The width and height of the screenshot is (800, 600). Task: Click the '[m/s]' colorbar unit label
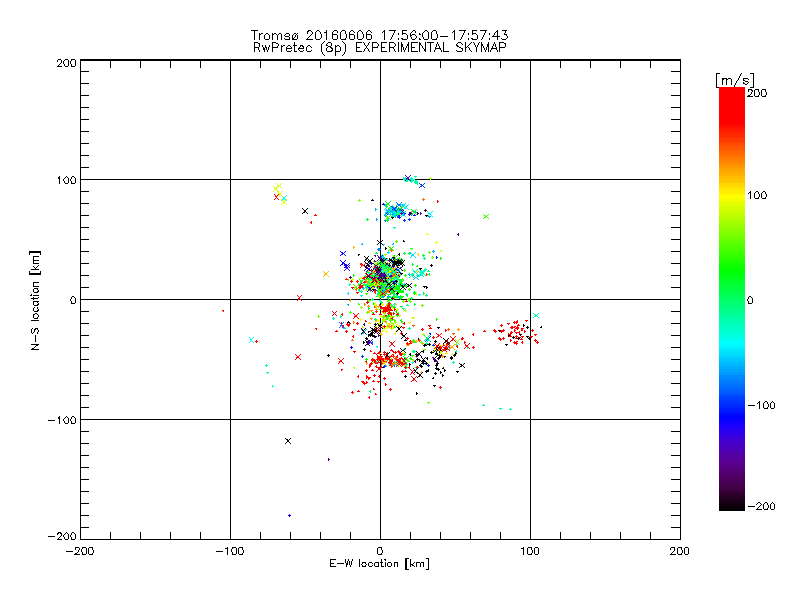(x=734, y=80)
